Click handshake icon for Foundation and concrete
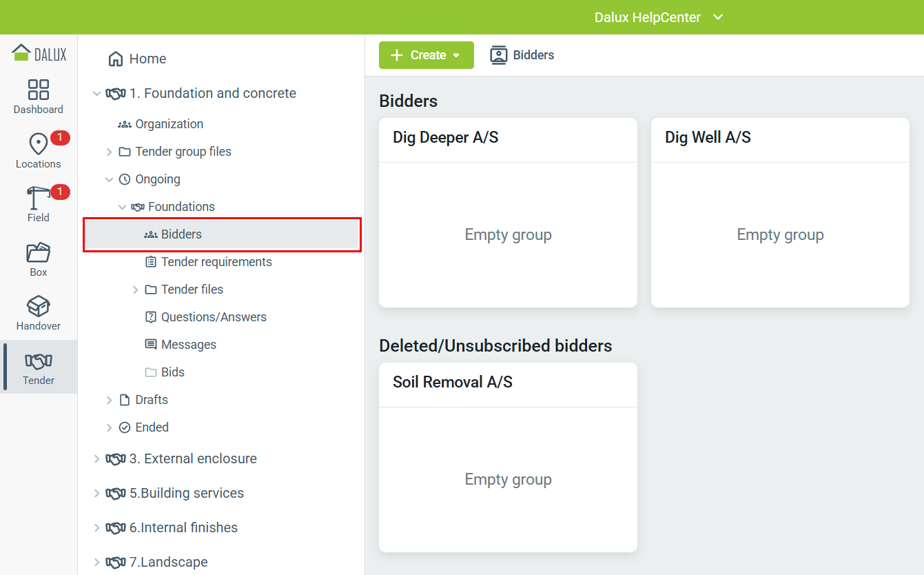Viewport: 924px width, 575px height. coord(116,93)
